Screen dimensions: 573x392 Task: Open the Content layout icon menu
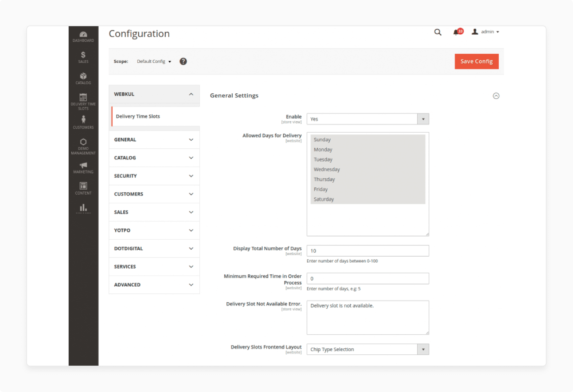click(x=83, y=188)
